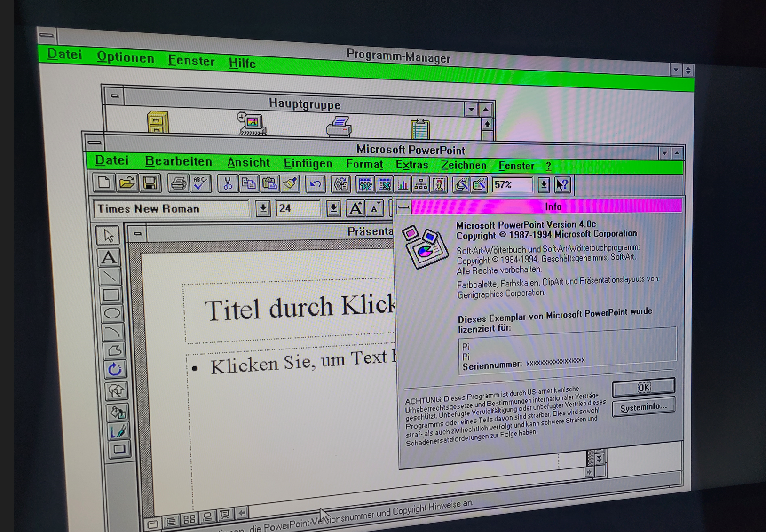This screenshot has height=532, width=766.
Task: Click the 57% zoom input field
Action: [x=512, y=185]
